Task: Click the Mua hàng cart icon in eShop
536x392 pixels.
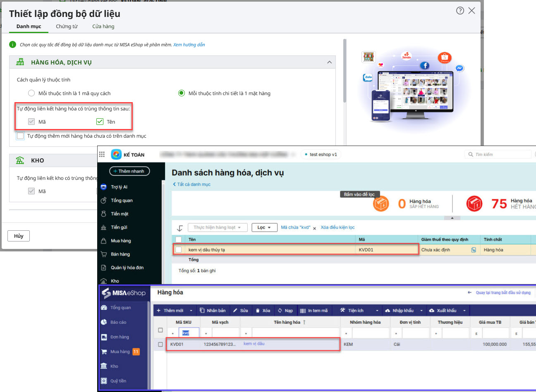Action: [x=104, y=351]
